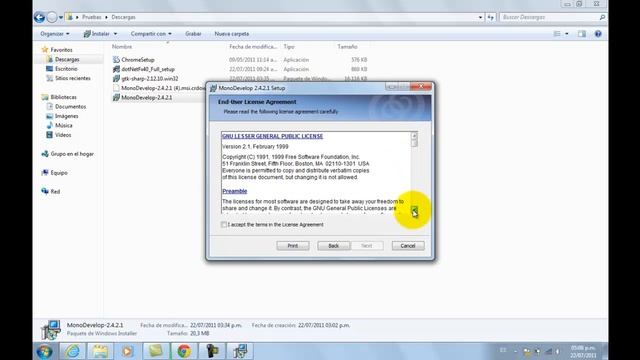Viewport: 640px width, 360px height.
Task: Open the sticky notes taskbar icon
Action: [x=156, y=351]
